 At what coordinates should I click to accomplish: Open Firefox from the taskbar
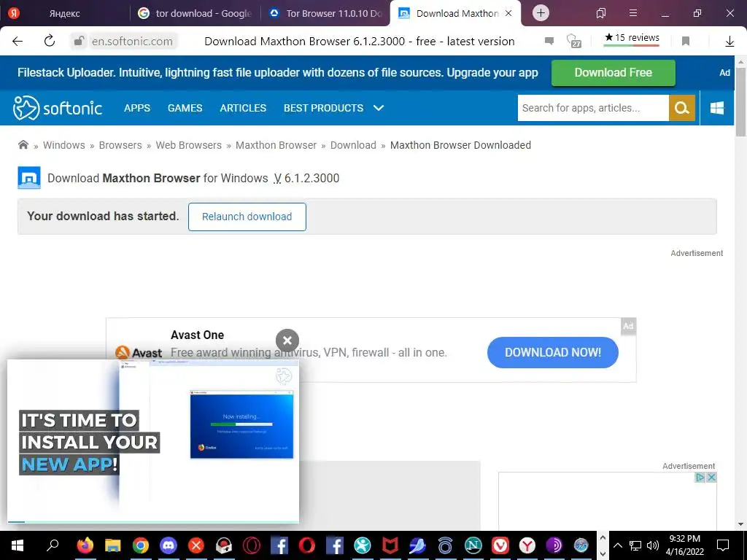click(x=85, y=545)
